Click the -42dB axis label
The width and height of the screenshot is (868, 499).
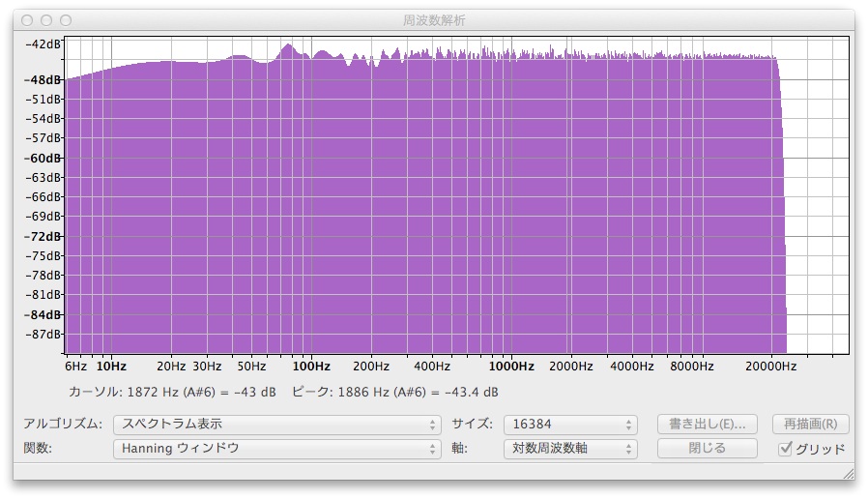tap(43, 44)
